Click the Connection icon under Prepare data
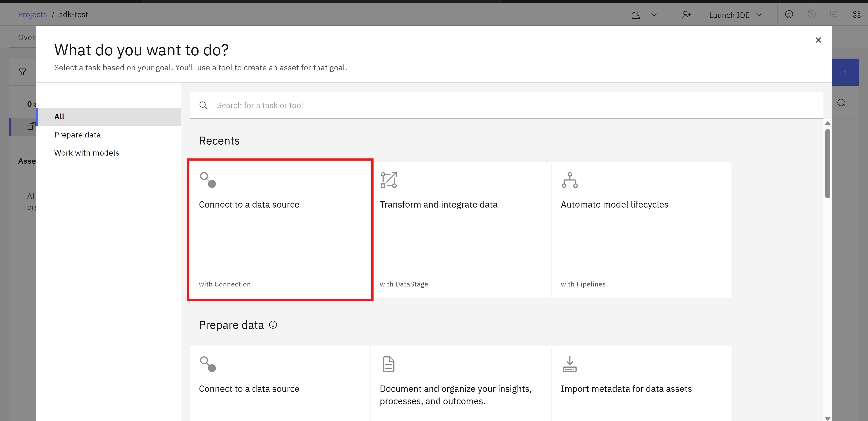 [x=208, y=364]
